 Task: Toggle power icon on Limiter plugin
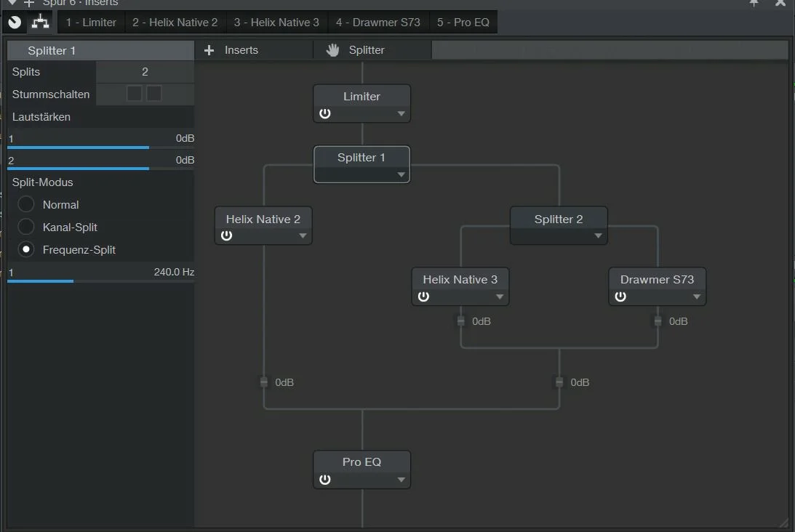324,114
